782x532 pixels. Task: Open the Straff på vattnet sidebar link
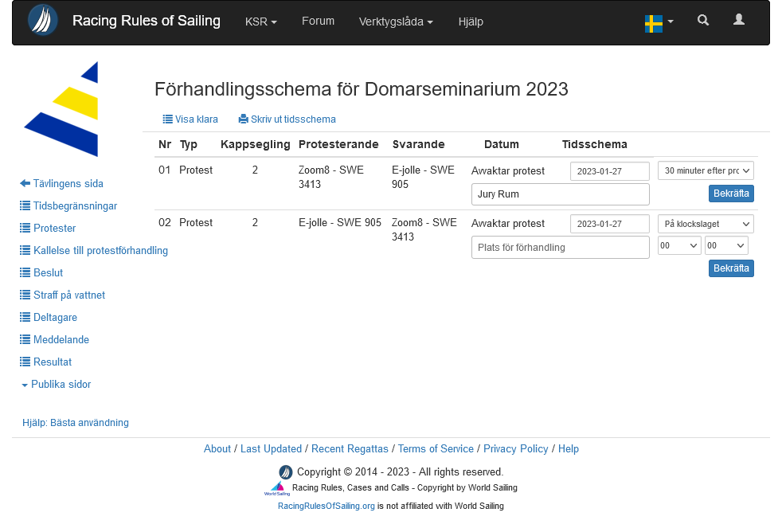69,295
